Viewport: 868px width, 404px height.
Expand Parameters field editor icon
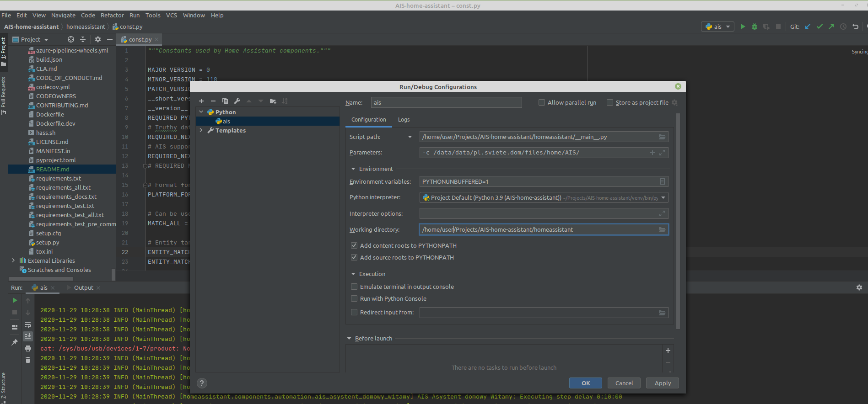(x=662, y=153)
